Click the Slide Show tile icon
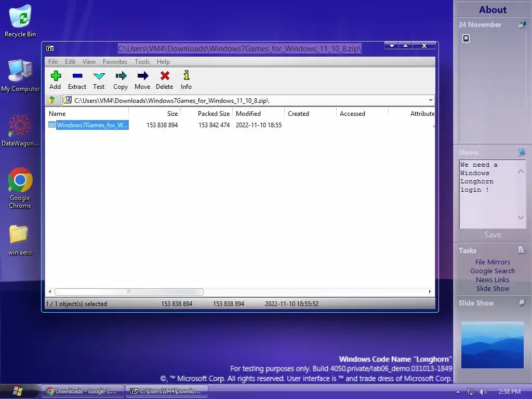532x399 pixels. point(522,303)
